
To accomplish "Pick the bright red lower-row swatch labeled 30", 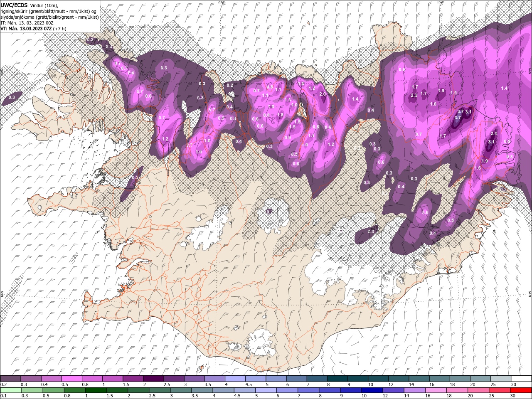I will (x=521, y=390).
